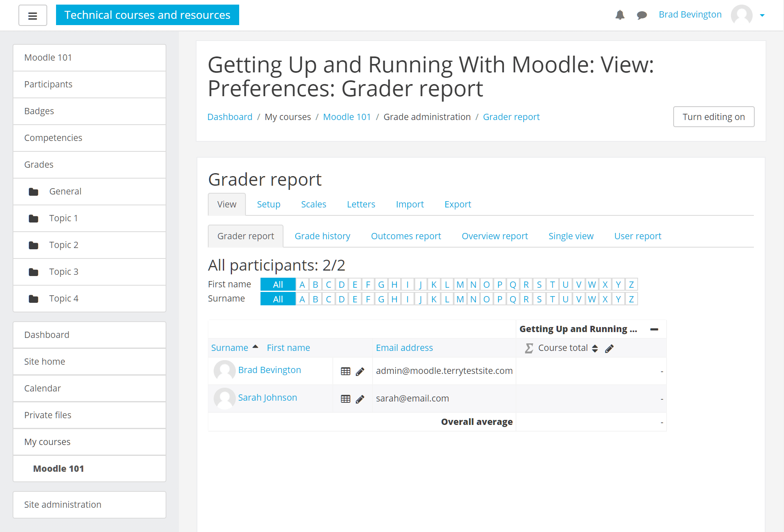Image resolution: width=784 pixels, height=532 pixels.
Task: Click the Grader report breadcrumb link
Action: coord(511,117)
